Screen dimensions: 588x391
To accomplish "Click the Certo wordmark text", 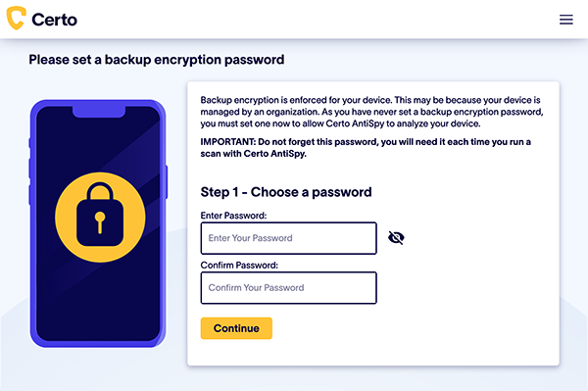I will tap(54, 20).
